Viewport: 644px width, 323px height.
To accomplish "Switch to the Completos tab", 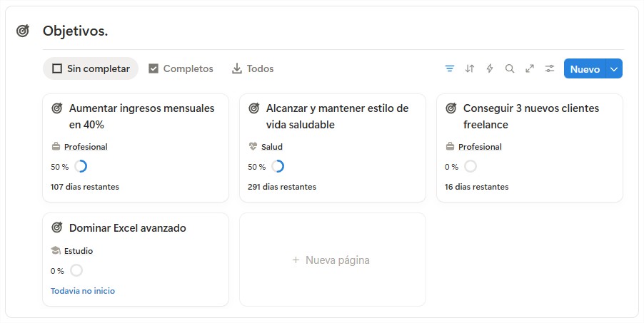I will click(x=181, y=68).
